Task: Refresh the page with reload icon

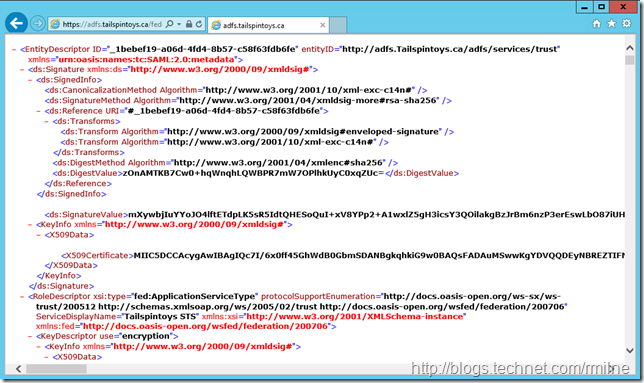Action: (x=199, y=24)
